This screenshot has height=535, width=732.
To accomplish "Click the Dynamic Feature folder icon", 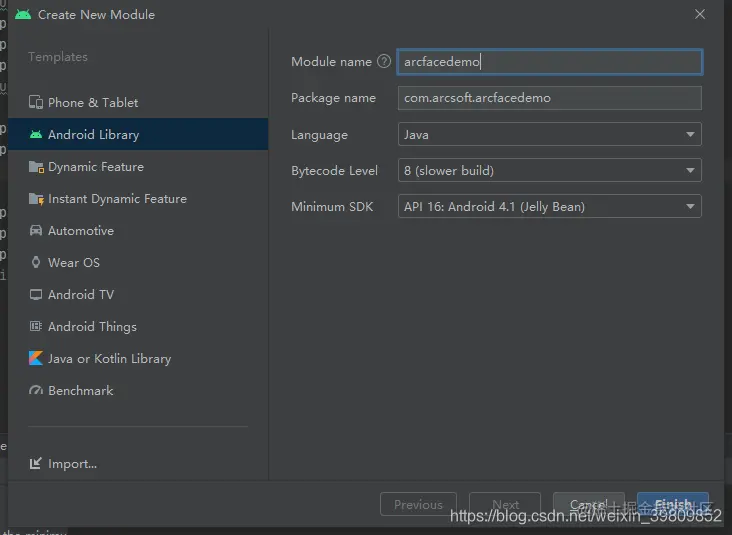I will click(x=36, y=167).
